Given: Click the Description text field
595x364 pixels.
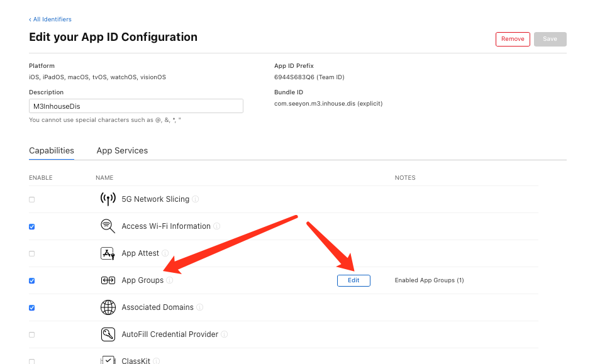Looking at the screenshot, I should (136, 106).
